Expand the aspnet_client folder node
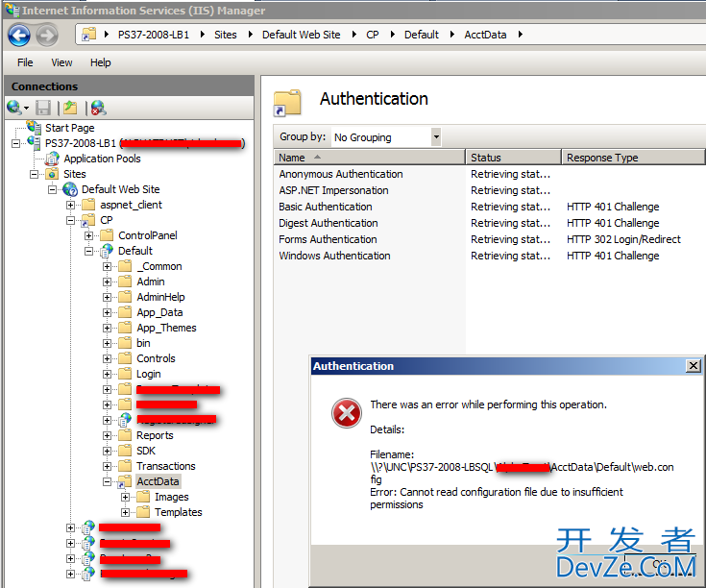Image resolution: width=706 pixels, height=588 pixels. [x=71, y=206]
